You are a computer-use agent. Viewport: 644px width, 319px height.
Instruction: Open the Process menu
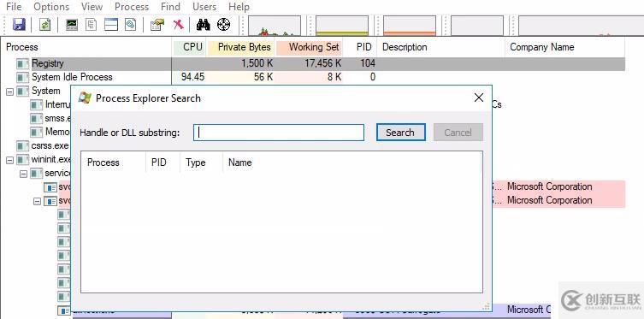pos(132,7)
